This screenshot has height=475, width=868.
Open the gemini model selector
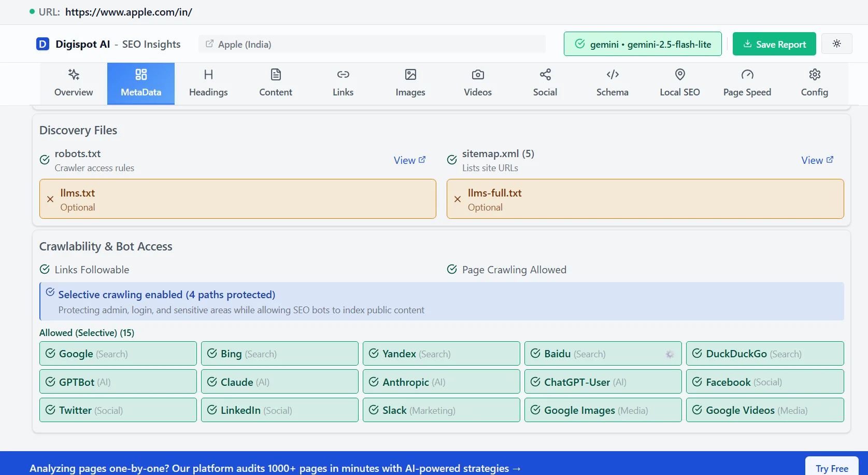coord(642,44)
